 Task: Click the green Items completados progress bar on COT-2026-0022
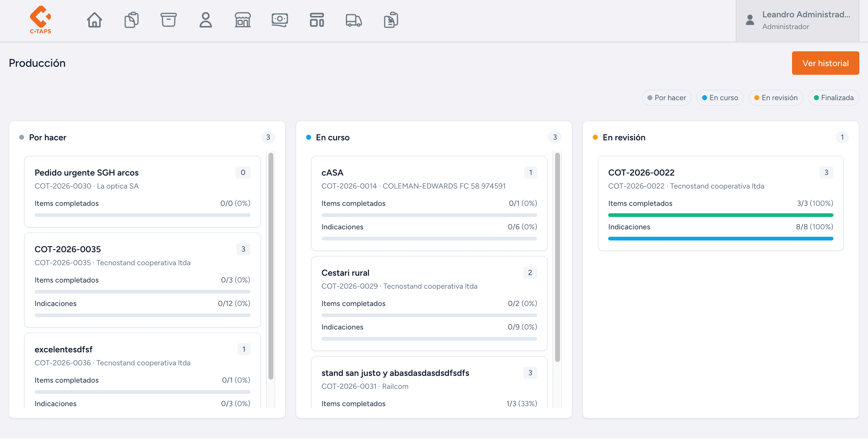pos(720,215)
